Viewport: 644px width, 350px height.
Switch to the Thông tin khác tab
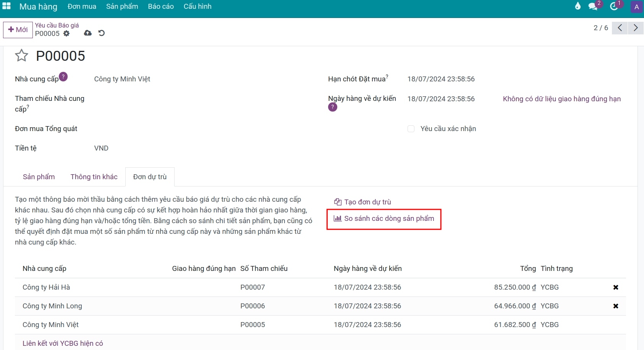click(94, 177)
